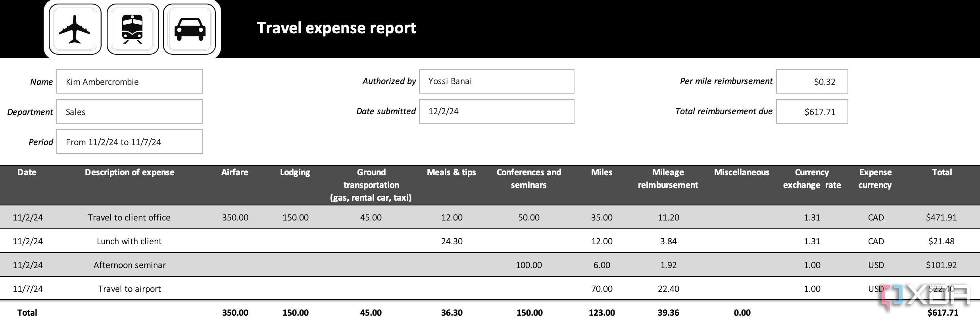Select the 45.00 ground transportation cell, first row
The width and height of the screenshot is (980, 322).
coord(371,217)
